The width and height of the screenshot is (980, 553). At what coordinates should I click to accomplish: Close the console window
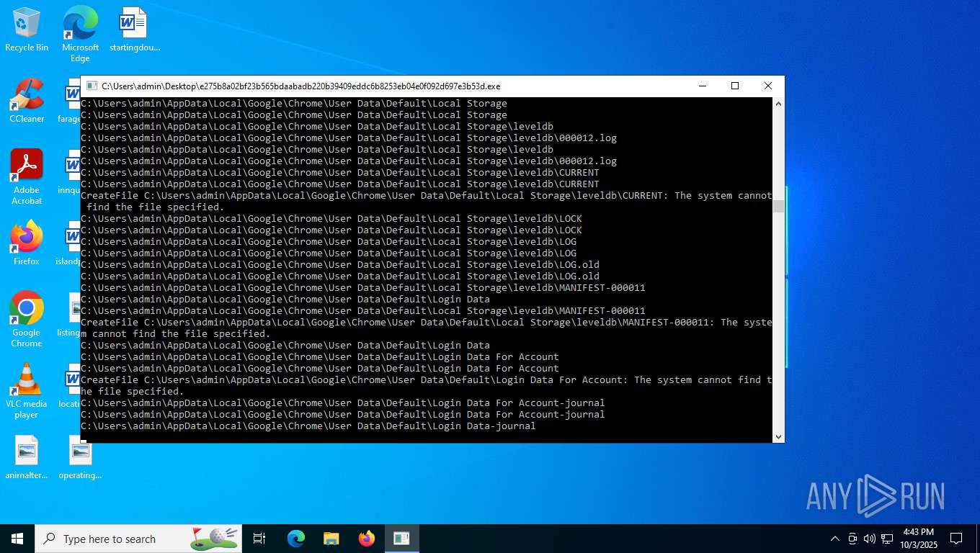click(768, 86)
